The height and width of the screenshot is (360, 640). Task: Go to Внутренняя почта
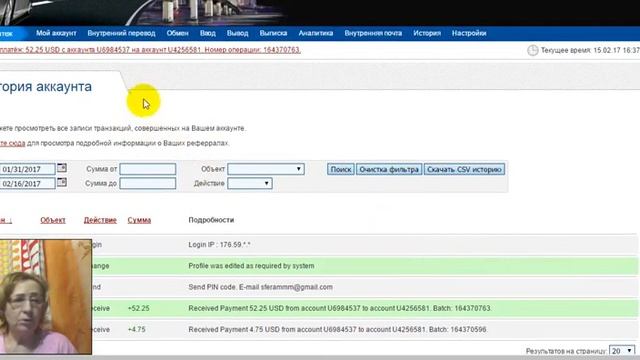click(x=373, y=33)
